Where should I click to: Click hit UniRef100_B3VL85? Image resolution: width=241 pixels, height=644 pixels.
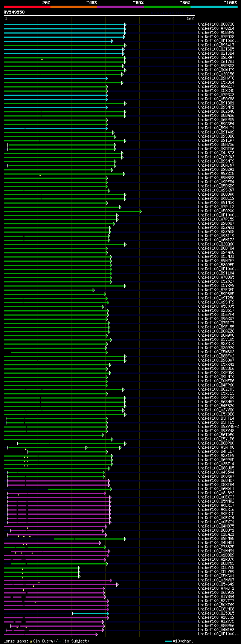216,340
